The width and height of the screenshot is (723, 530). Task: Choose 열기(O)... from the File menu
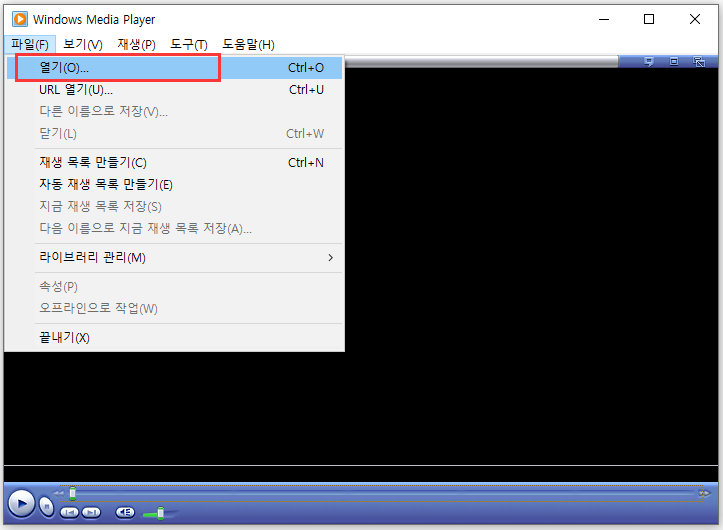pyautogui.click(x=174, y=68)
